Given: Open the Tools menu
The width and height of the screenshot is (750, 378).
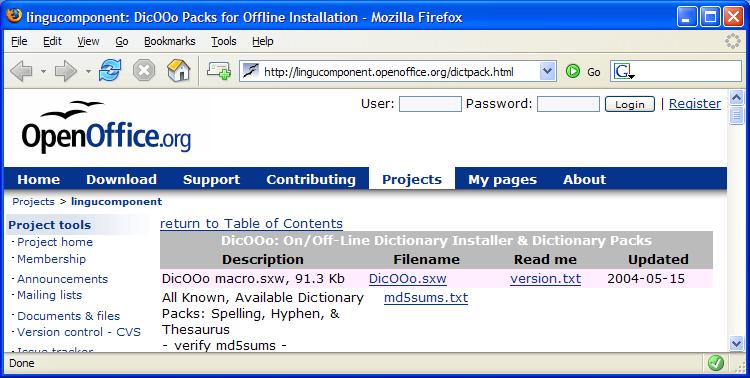Looking at the screenshot, I should [x=224, y=41].
